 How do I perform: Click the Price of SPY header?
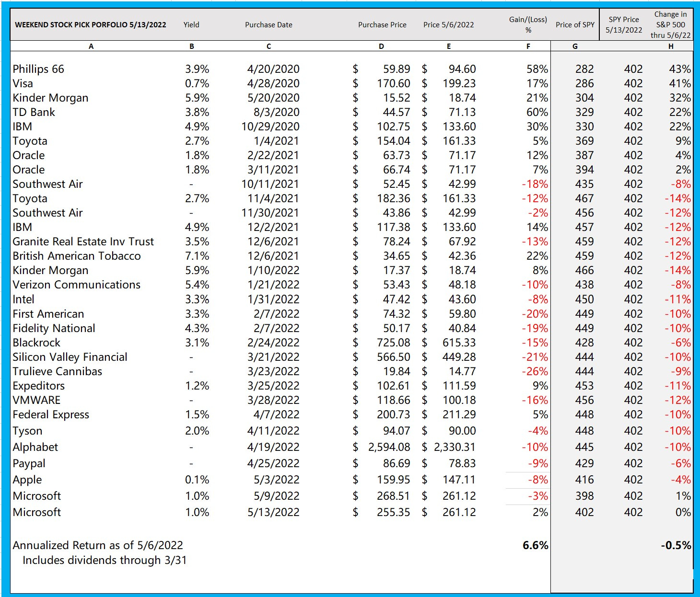click(x=575, y=25)
